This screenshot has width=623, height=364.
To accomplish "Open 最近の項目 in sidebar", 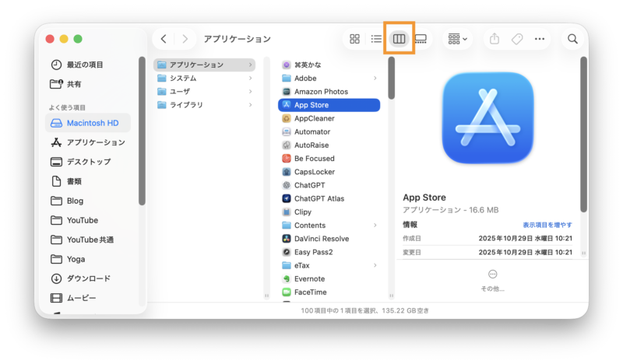I will (84, 65).
